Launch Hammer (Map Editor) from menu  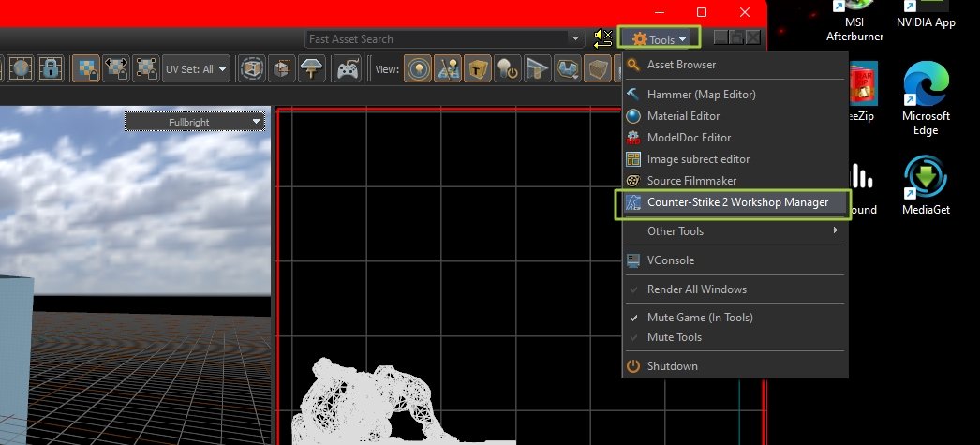click(x=701, y=95)
